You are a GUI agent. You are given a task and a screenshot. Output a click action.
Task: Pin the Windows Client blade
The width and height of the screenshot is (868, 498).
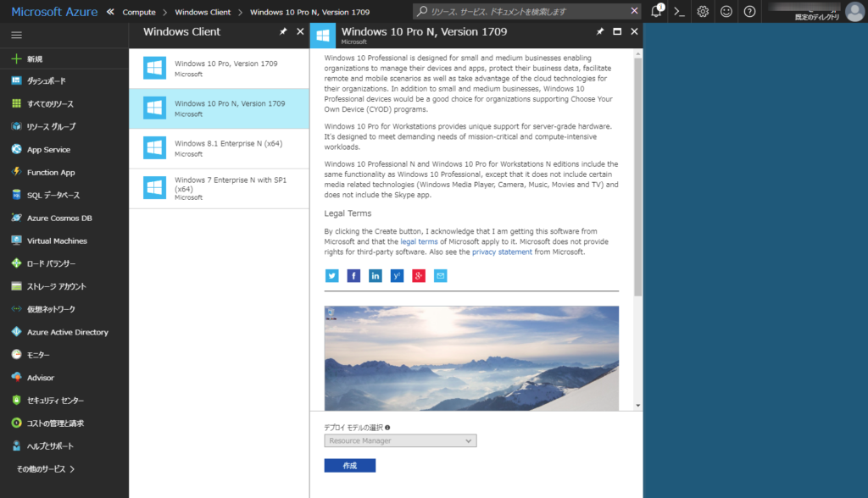pyautogui.click(x=283, y=31)
